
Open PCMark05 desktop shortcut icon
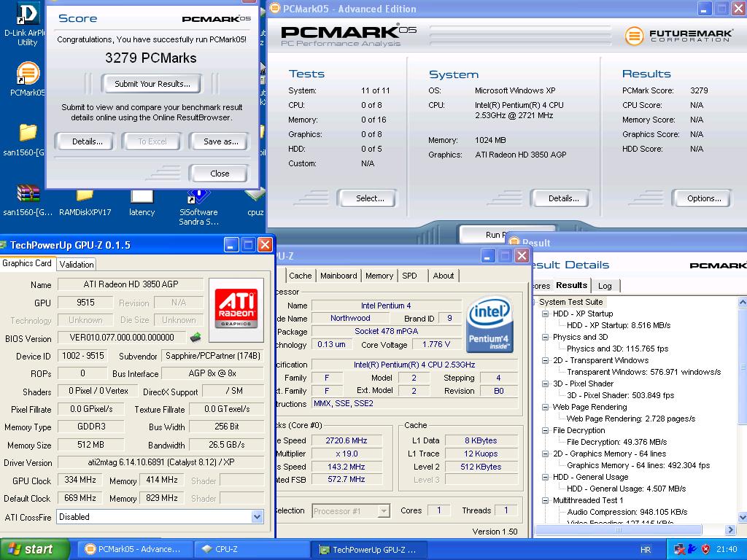(x=28, y=74)
